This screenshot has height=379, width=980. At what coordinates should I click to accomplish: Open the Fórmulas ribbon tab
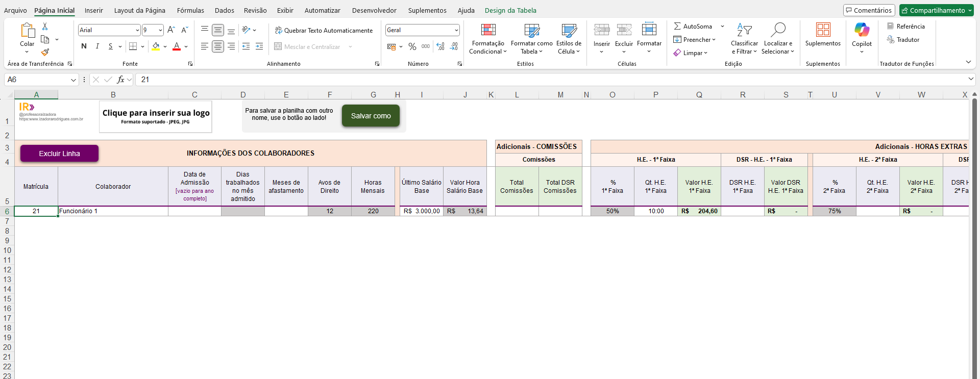pyautogui.click(x=190, y=10)
